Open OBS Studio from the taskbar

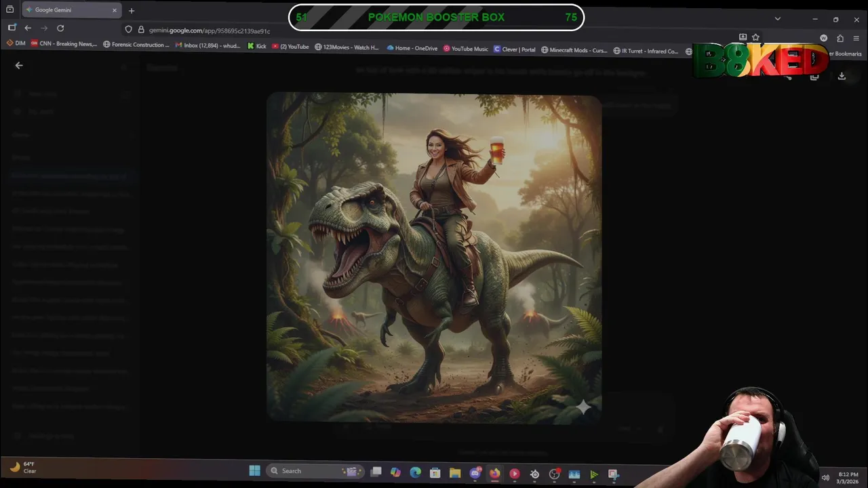pyautogui.click(x=555, y=474)
